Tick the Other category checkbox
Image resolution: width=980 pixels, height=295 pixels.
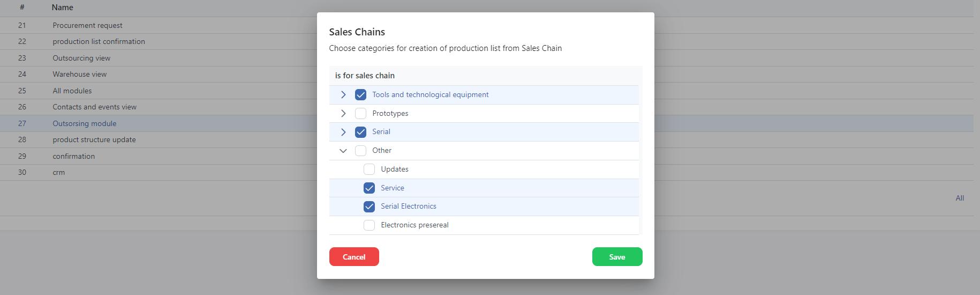point(360,151)
